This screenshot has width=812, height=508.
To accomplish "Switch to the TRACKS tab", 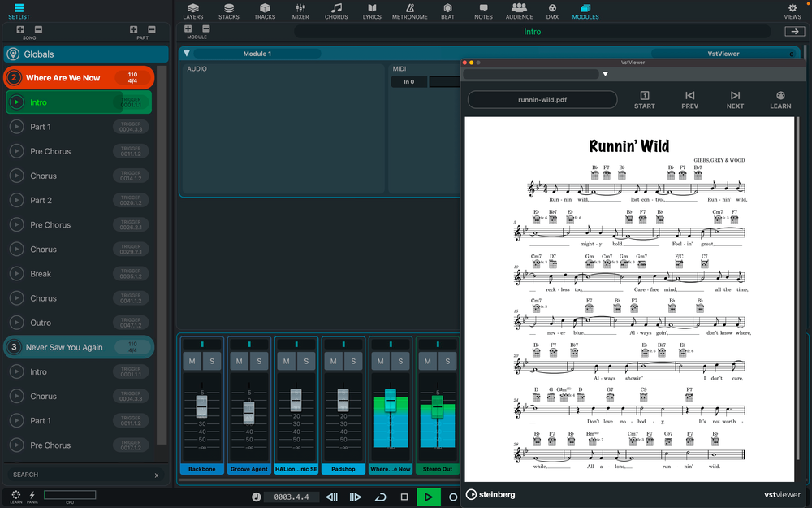I will pyautogui.click(x=265, y=11).
